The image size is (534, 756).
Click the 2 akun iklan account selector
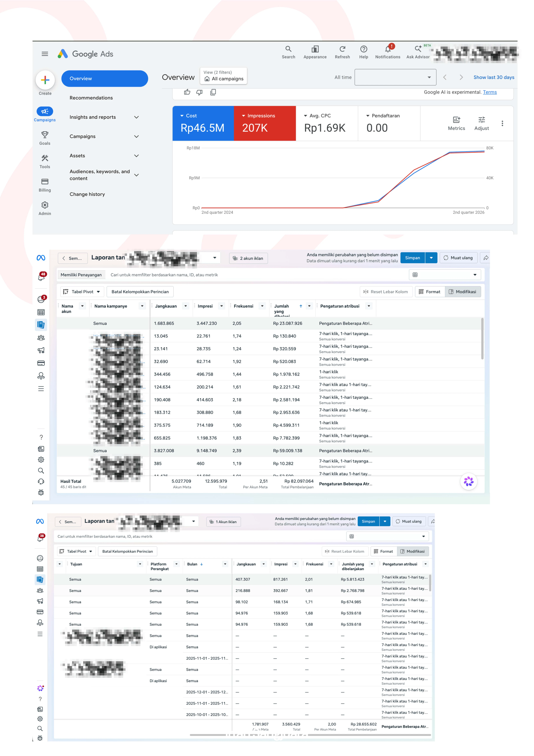(248, 259)
